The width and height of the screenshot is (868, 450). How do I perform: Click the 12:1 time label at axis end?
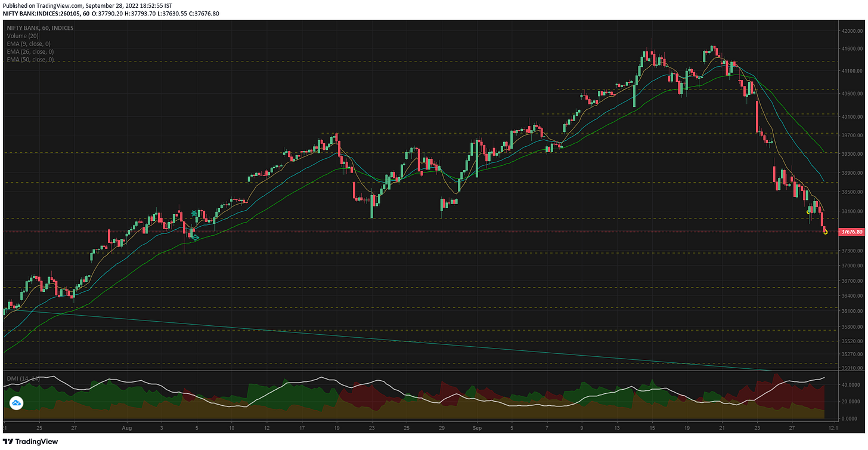tap(833, 428)
